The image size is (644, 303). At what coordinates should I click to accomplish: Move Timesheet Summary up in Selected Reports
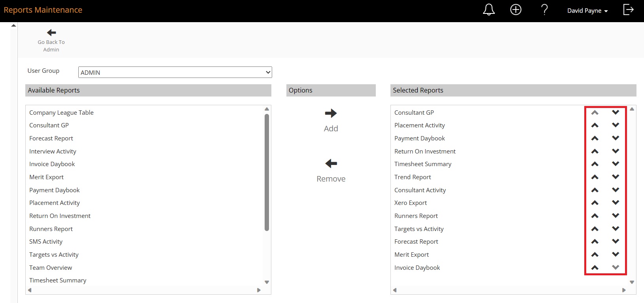595,164
